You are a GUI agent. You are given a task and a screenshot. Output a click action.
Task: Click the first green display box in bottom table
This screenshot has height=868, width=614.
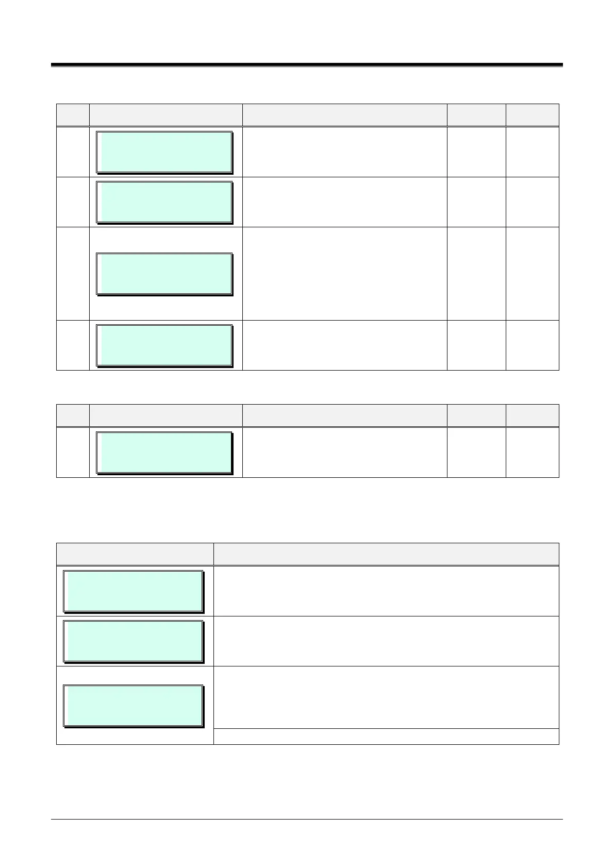(133, 591)
